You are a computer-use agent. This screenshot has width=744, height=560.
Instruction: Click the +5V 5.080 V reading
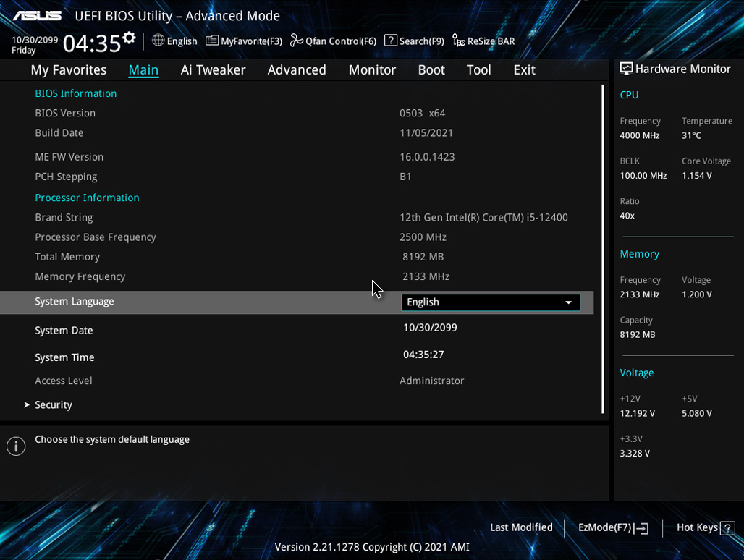(x=696, y=413)
